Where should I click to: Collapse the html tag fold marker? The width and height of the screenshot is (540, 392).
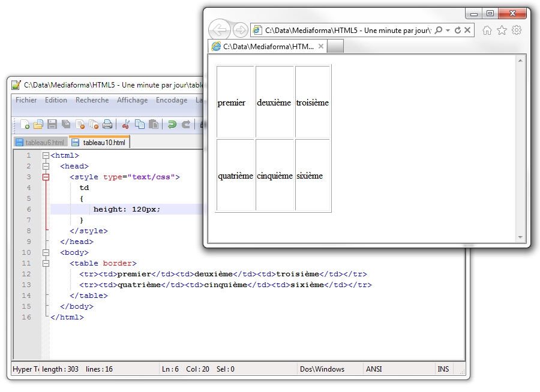pyautogui.click(x=46, y=156)
